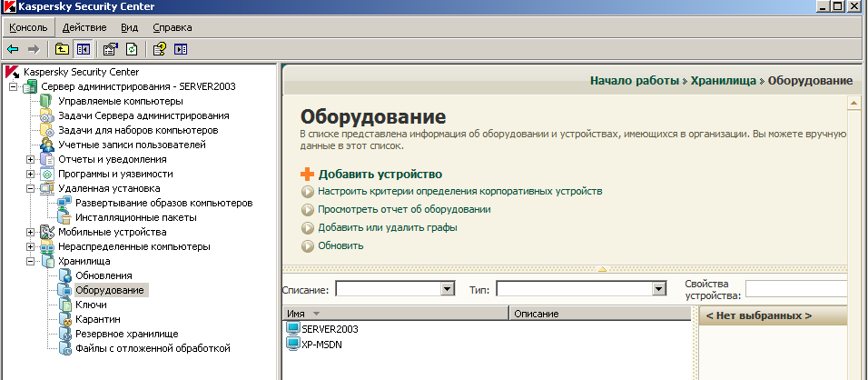This screenshot has height=380, width=868.
Task: Click the Обновить link
Action: coord(340,245)
